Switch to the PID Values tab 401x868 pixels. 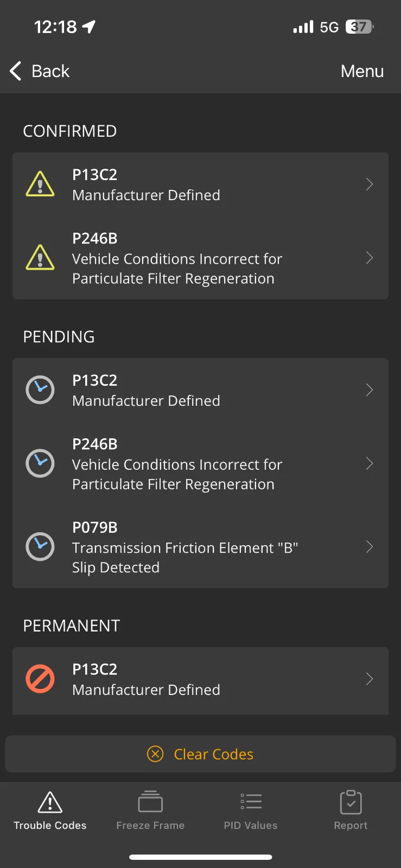[x=251, y=810]
